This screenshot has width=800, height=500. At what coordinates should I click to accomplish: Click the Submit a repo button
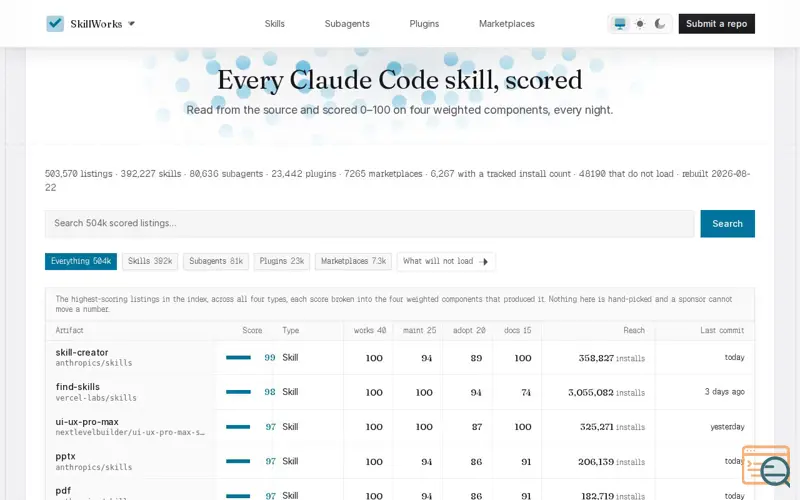point(716,24)
